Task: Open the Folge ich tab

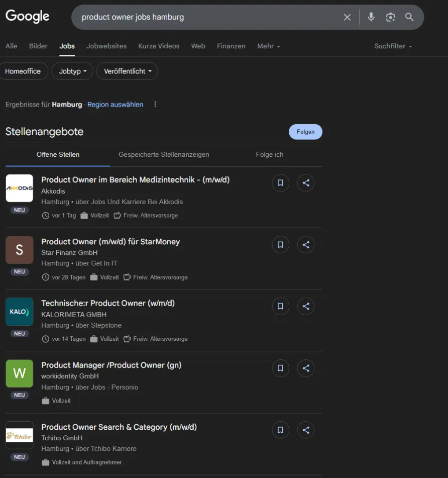Action: [270, 154]
